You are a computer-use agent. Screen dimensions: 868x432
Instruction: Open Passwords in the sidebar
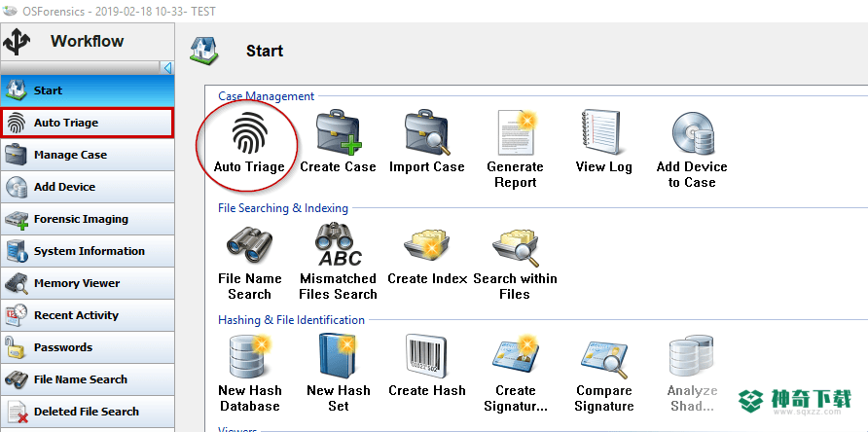point(88,347)
